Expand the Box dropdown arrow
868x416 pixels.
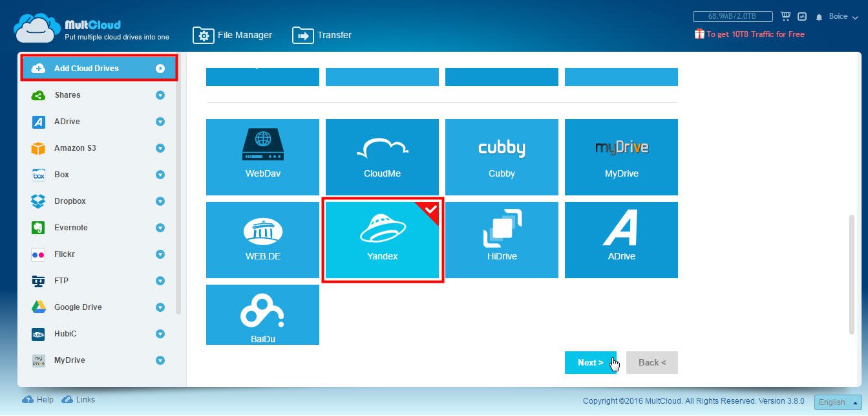point(160,175)
